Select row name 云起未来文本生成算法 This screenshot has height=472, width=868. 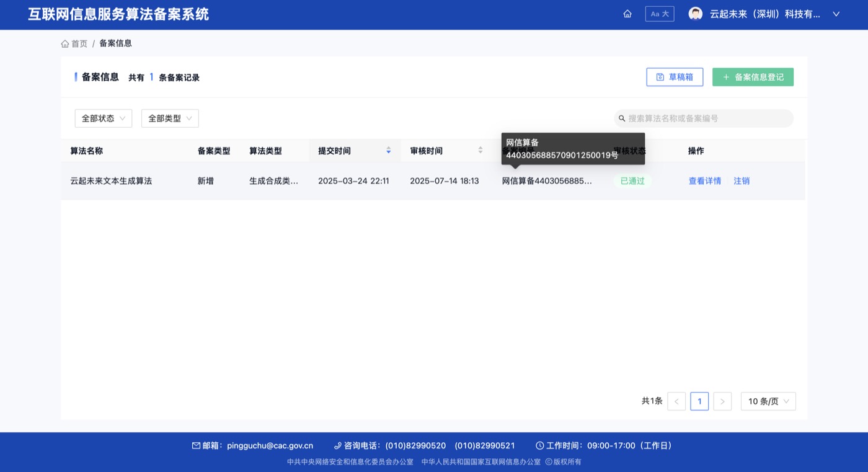click(111, 181)
